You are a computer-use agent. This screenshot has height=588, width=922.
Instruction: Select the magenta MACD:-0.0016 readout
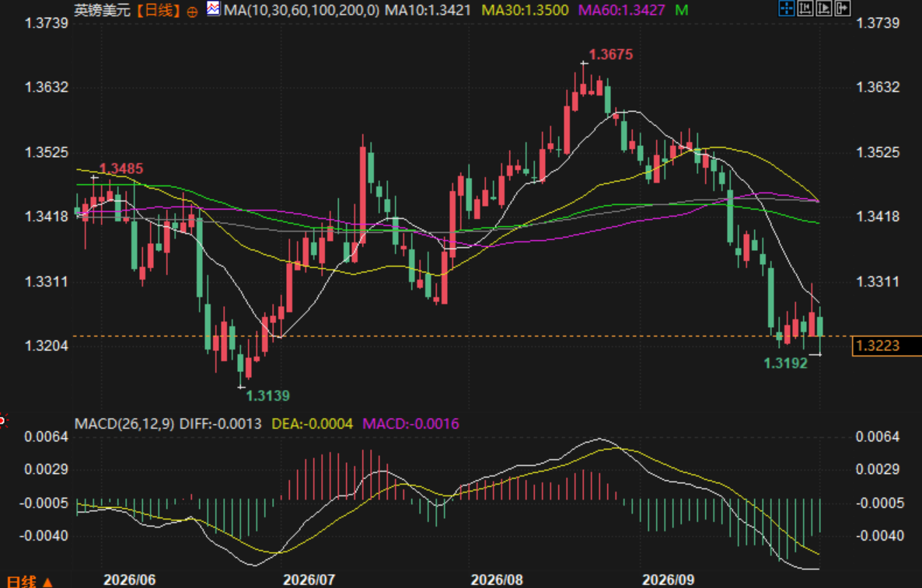[x=411, y=423]
